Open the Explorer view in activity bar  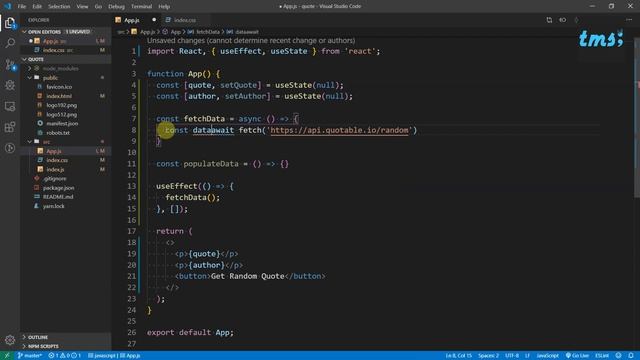(x=10, y=23)
